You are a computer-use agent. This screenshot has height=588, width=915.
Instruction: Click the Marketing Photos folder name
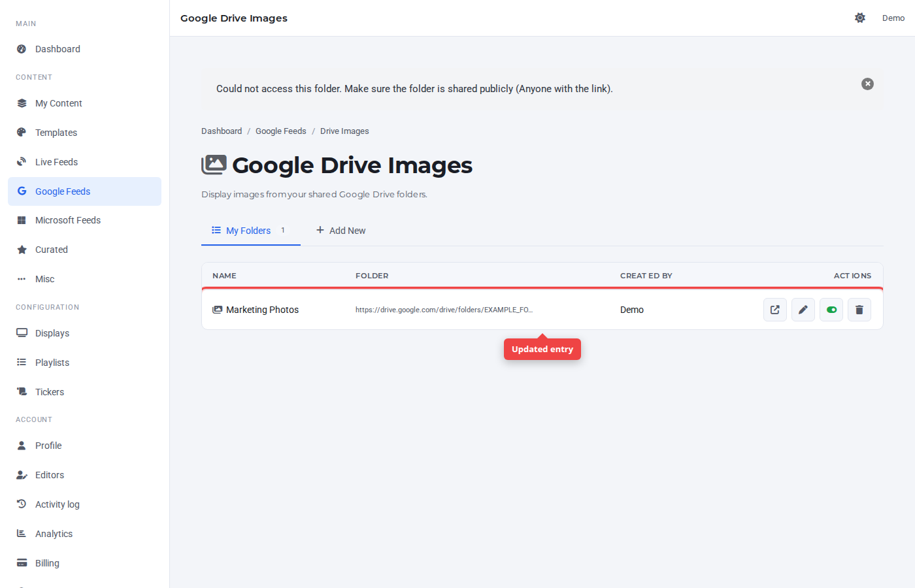(x=262, y=310)
